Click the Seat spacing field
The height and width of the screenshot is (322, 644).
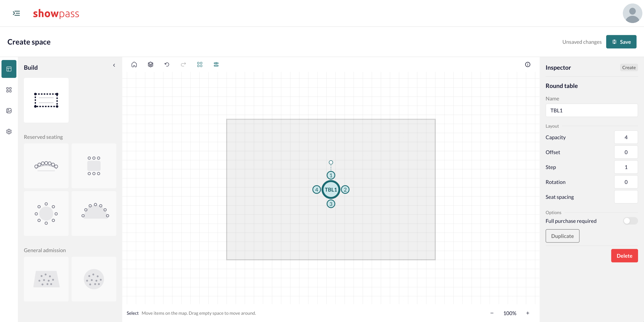point(626,197)
